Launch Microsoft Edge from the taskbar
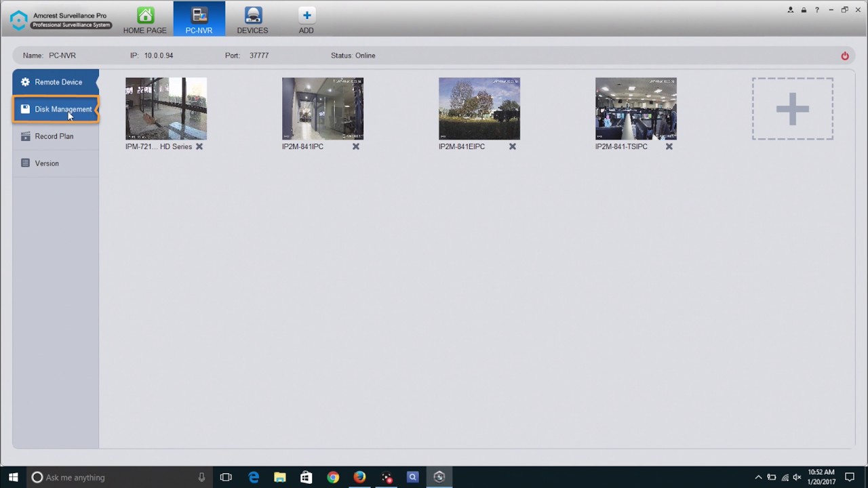Image resolution: width=868 pixels, height=488 pixels. coord(254,477)
